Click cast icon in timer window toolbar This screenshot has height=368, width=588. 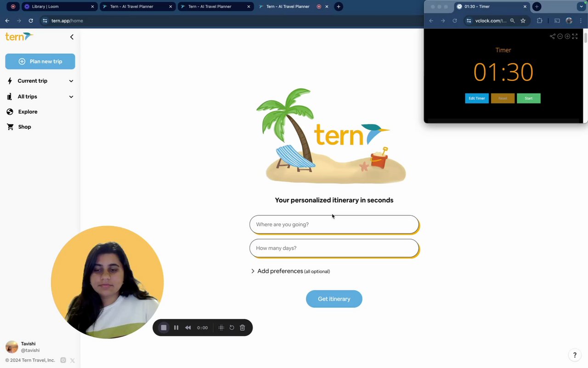point(557,21)
